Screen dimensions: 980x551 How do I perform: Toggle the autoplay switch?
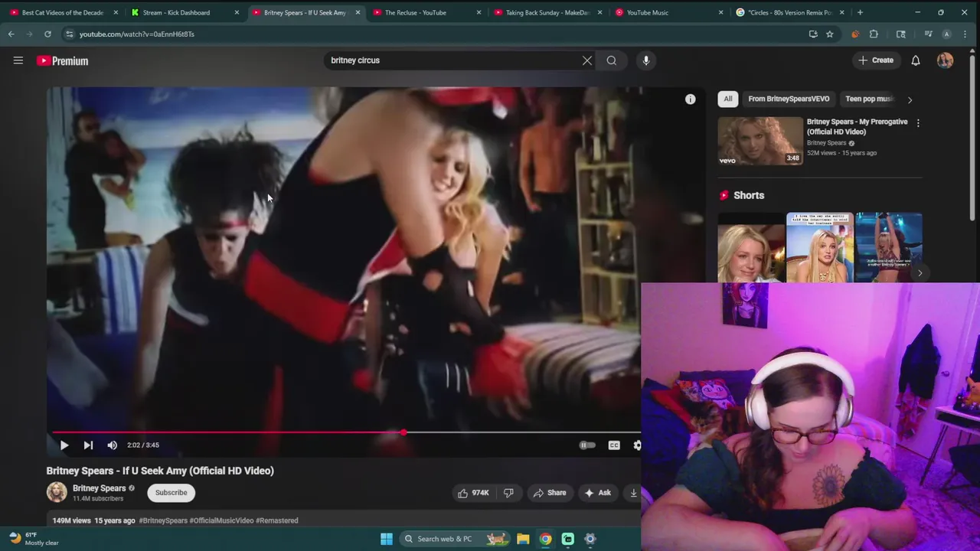[x=587, y=445]
